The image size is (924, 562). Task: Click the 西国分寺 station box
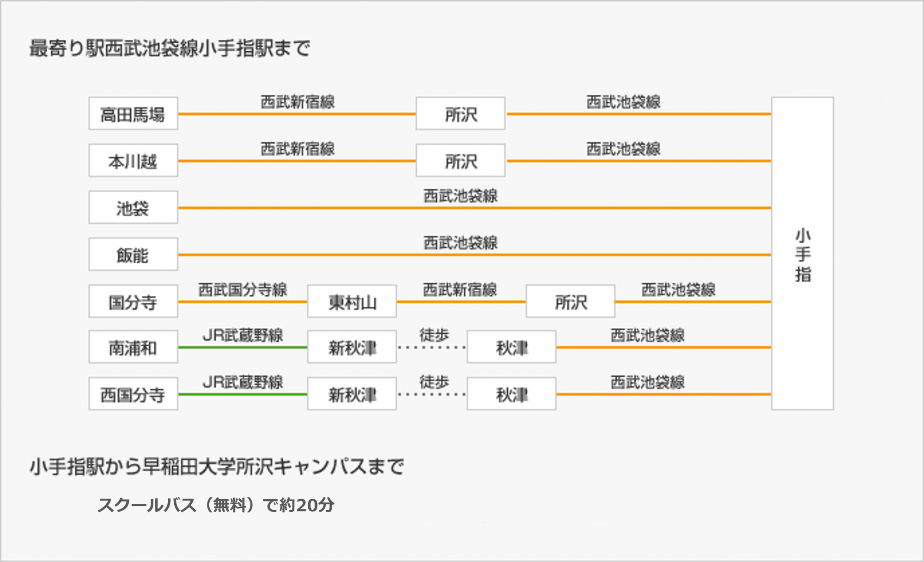pos(133,394)
